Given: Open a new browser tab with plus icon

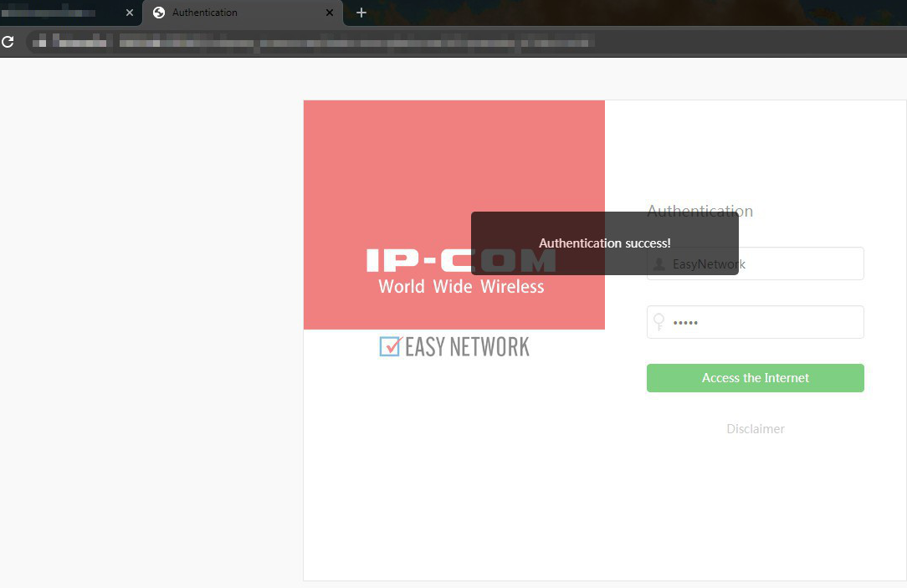Looking at the screenshot, I should click(x=361, y=13).
